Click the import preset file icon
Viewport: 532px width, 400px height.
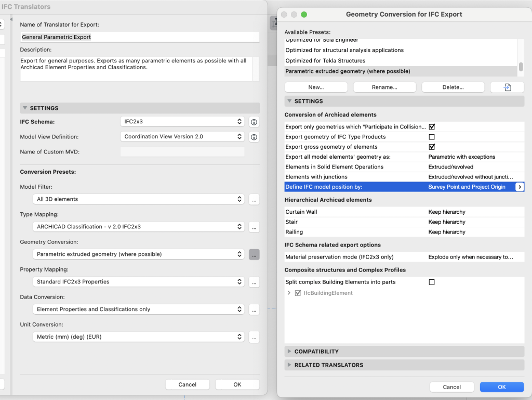tap(507, 87)
